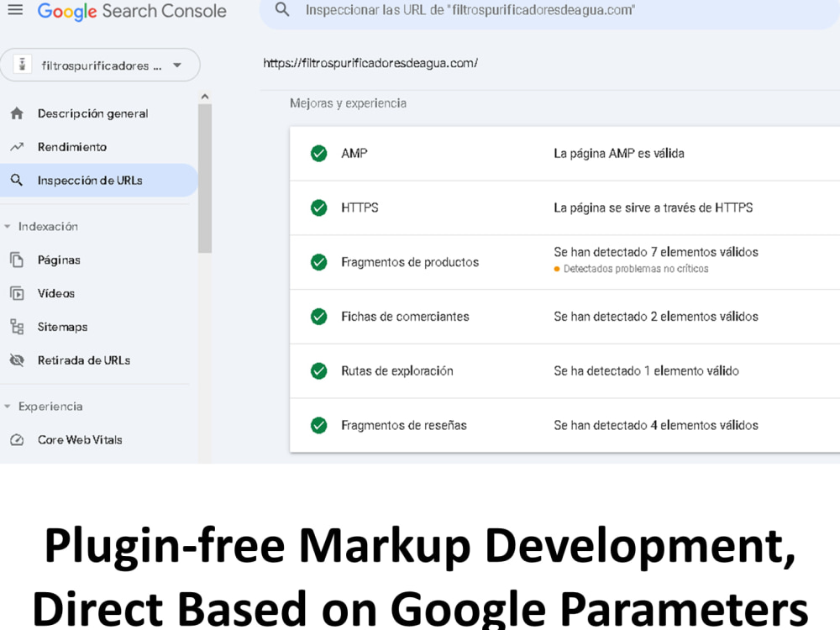840x630 pixels.
Task: Click 'La página AMP es válida' status
Action: click(x=619, y=154)
